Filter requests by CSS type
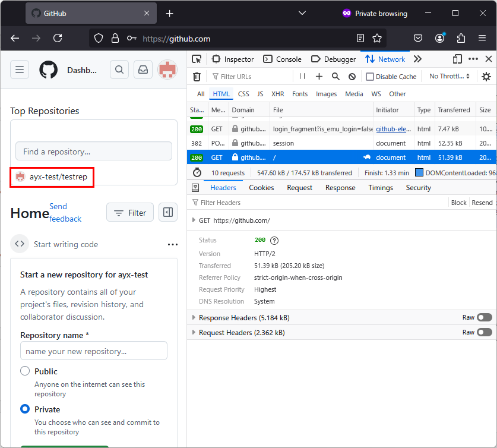This screenshot has height=448, width=497. click(243, 94)
